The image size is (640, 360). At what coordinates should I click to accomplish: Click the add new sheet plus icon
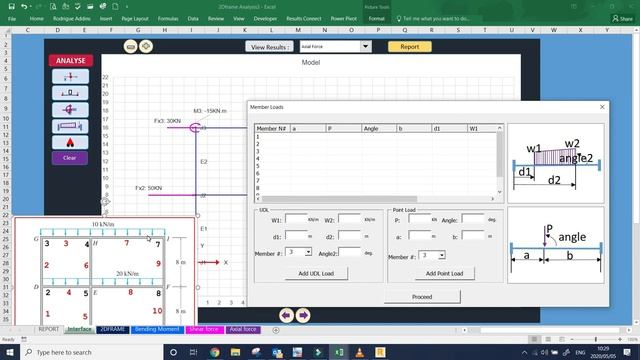(276, 330)
